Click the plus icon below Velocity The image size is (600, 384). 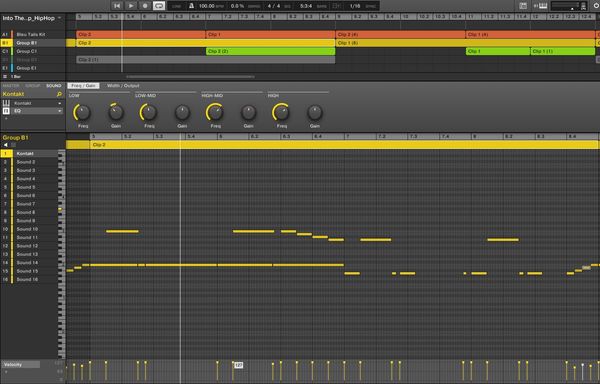click(5, 372)
